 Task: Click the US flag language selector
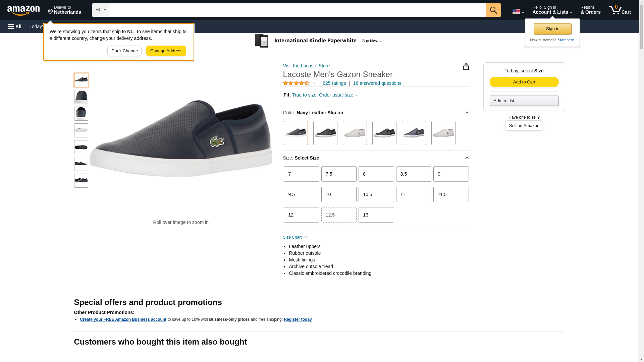click(x=518, y=11)
